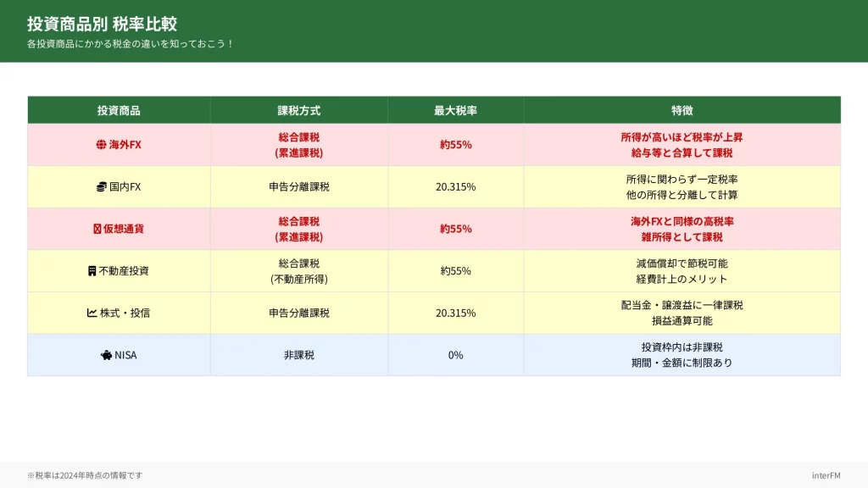The height and width of the screenshot is (488, 868).
Task: Click the globe icon beside 海外FX
Action: [101, 145]
